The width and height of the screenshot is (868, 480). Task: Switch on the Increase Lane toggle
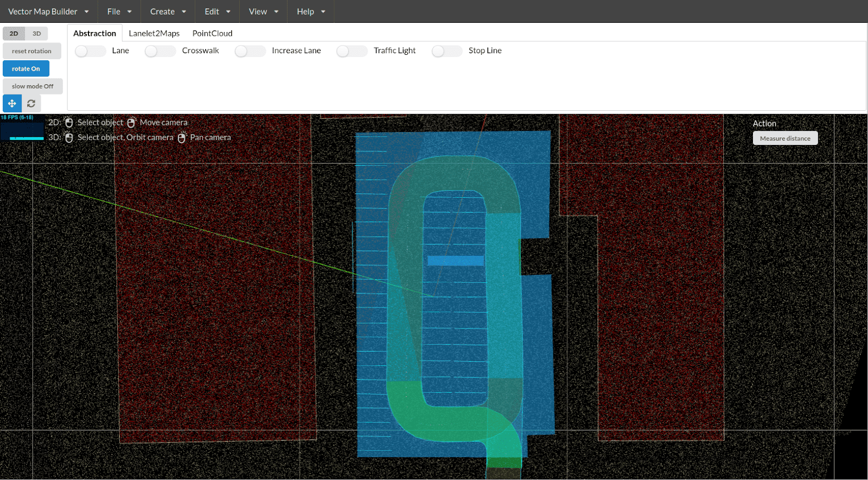click(250, 51)
